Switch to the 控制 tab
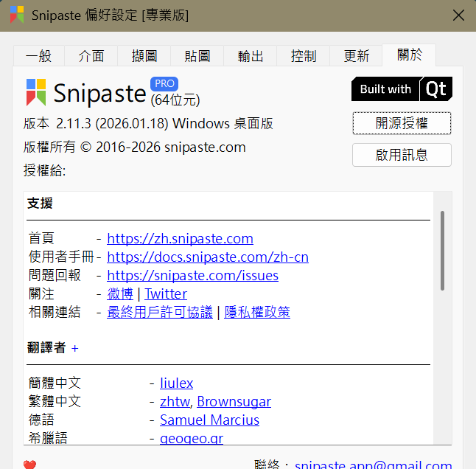This screenshot has width=476, height=469. coord(304,56)
